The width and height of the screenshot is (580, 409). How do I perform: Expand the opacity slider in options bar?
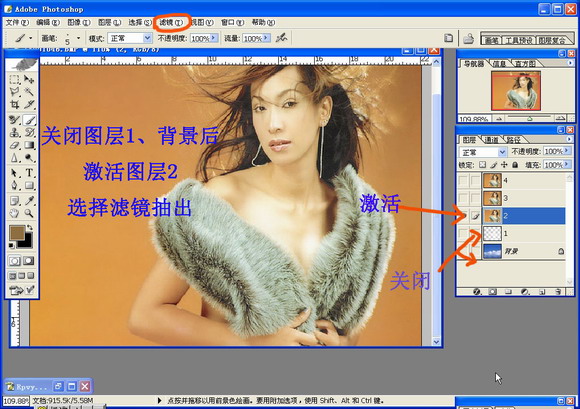213,38
